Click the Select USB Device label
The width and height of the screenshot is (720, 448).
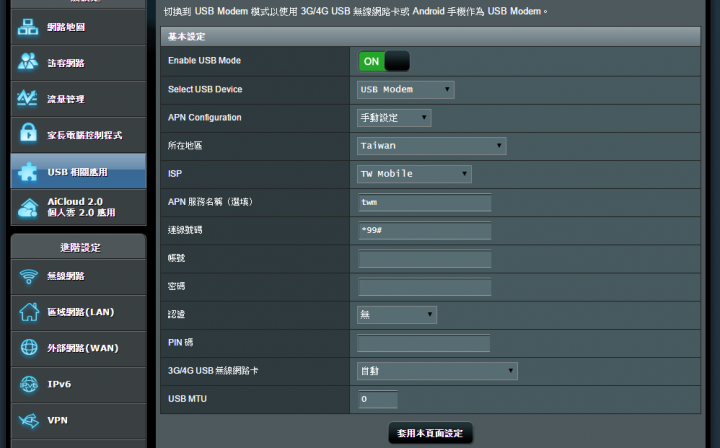pyautogui.click(x=205, y=89)
